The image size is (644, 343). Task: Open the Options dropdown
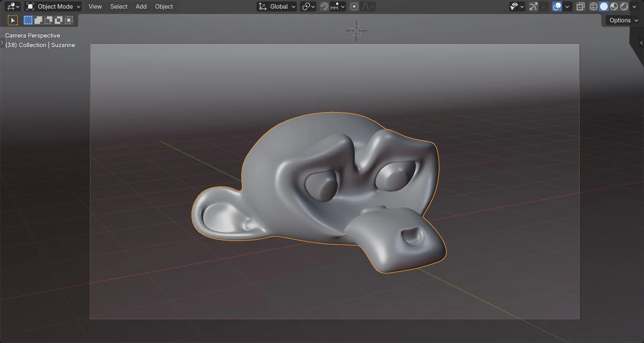pos(623,20)
